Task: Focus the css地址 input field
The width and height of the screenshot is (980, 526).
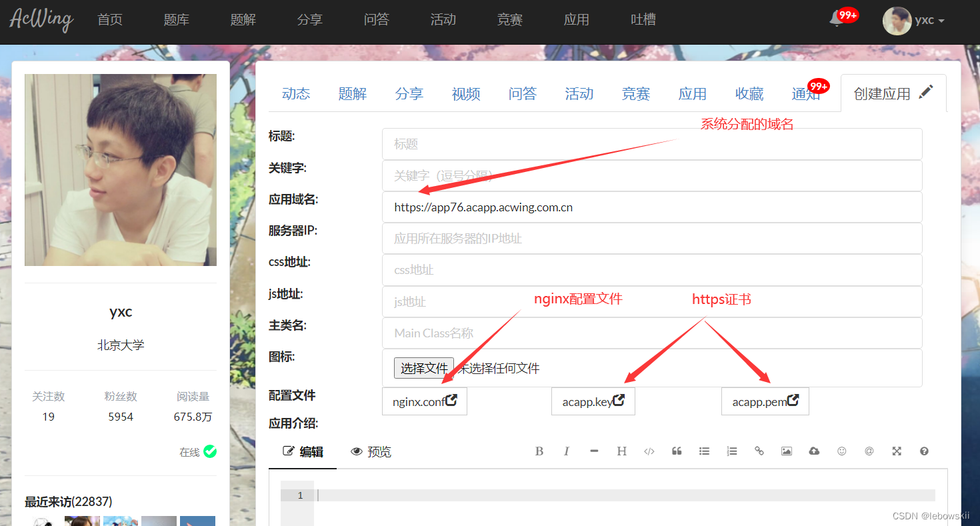Action: coord(652,270)
